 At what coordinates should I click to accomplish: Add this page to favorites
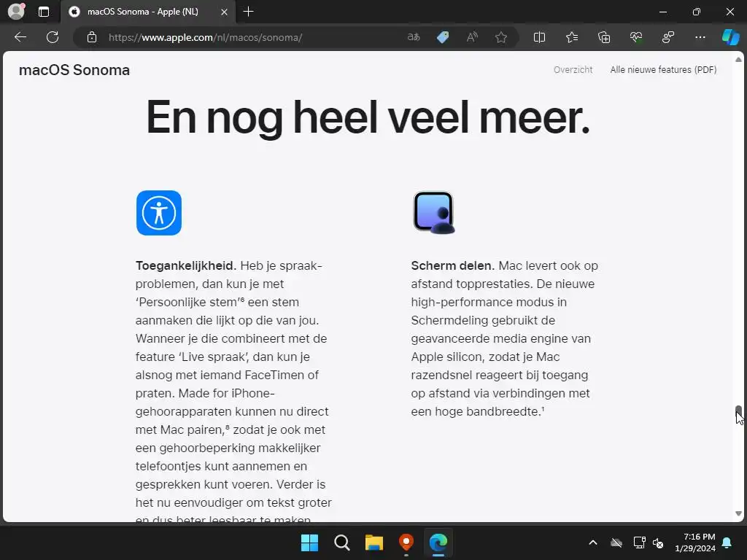[x=500, y=37]
